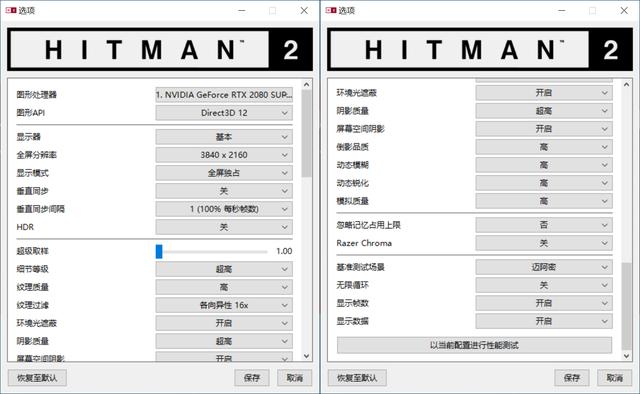This screenshot has height=394, width=640.
Task: Open the 显示帧数 dropdown
Action: click(544, 303)
